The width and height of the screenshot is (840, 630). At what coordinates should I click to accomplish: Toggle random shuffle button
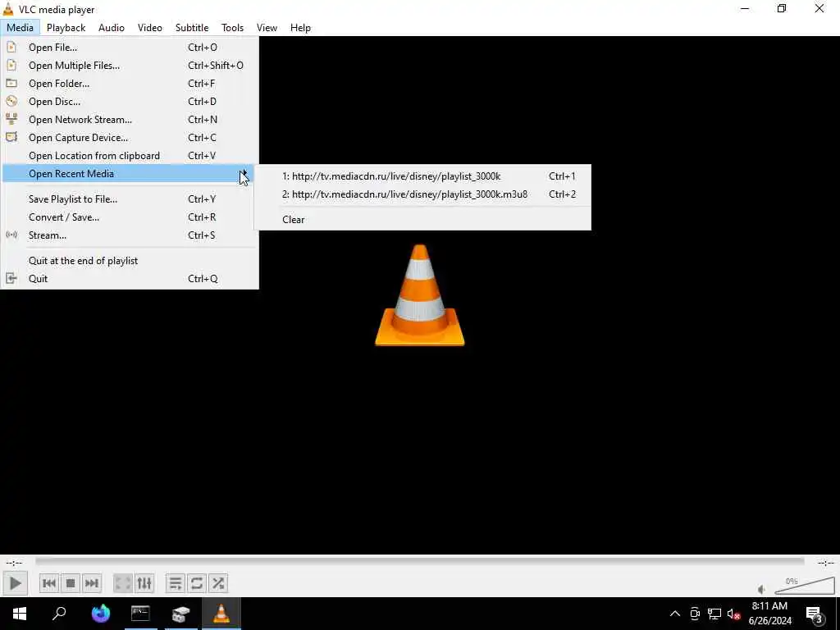tap(218, 583)
